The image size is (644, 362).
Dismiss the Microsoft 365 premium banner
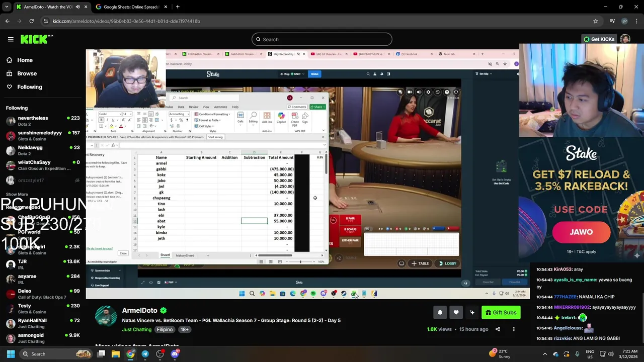(x=323, y=137)
